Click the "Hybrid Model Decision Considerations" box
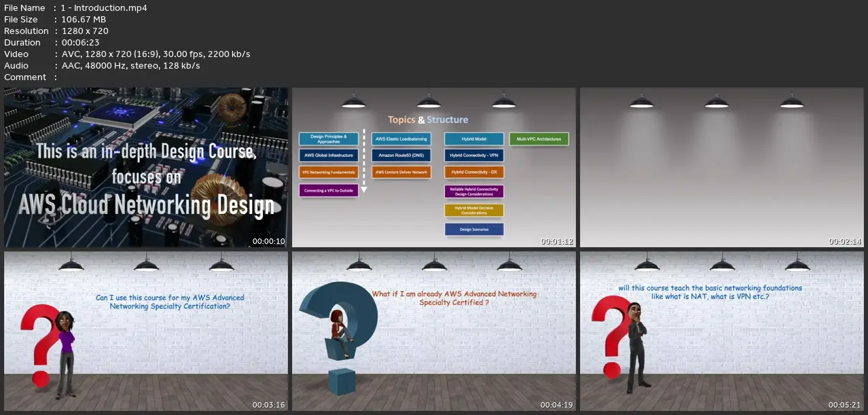Viewport: 868px width, 415px height. pyautogui.click(x=474, y=211)
